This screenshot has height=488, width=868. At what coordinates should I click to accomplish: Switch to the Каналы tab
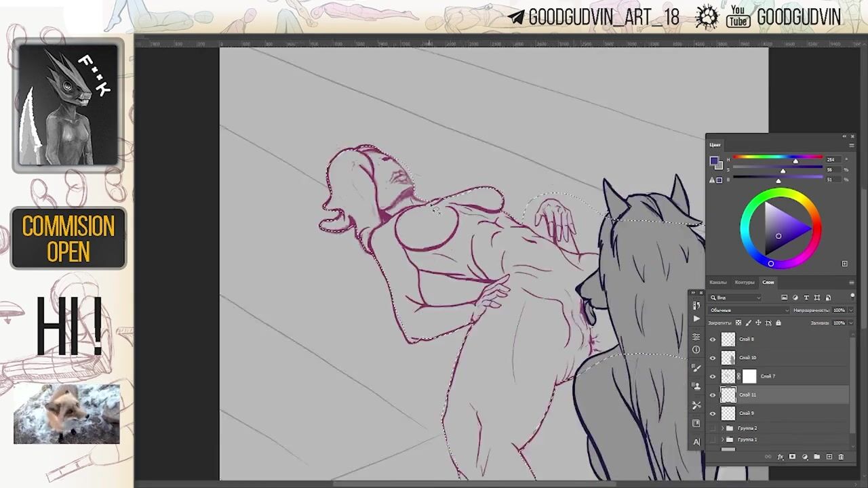[x=717, y=282]
